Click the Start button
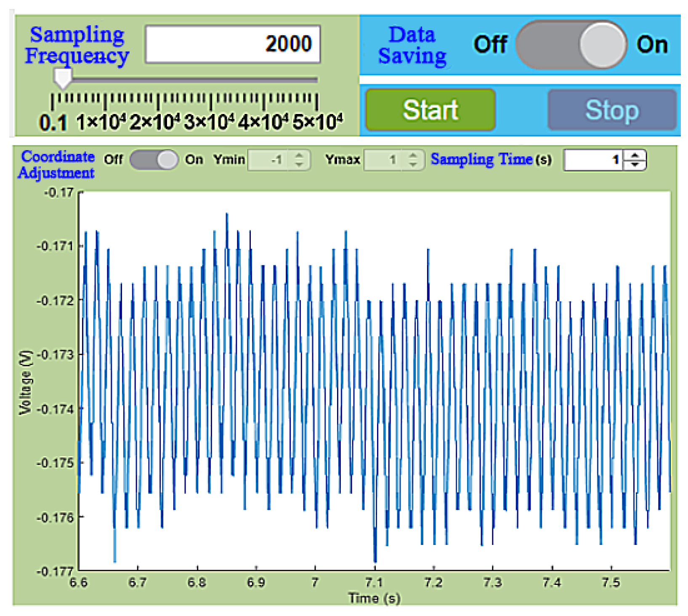 (x=430, y=110)
